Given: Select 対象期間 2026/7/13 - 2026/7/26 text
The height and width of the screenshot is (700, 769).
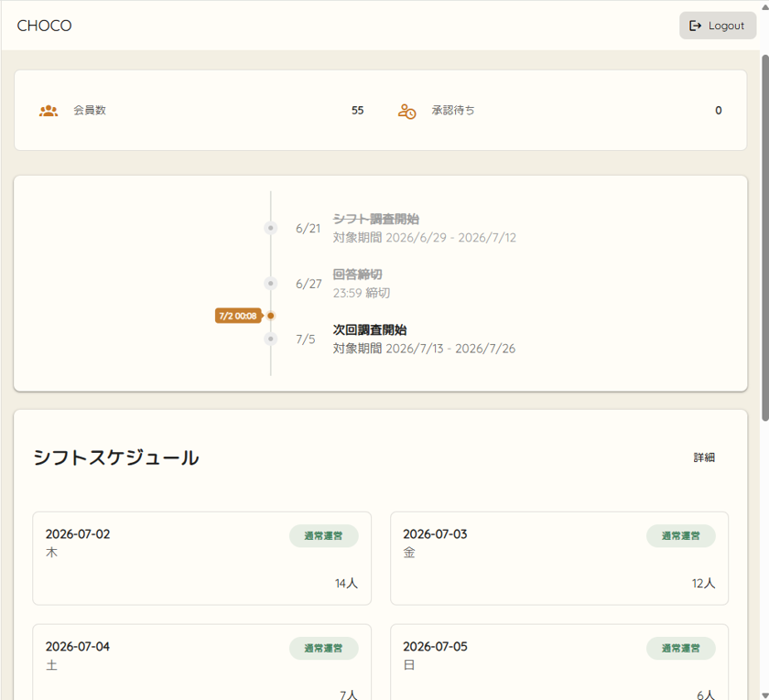Looking at the screenshot, I should pos(424,349).
